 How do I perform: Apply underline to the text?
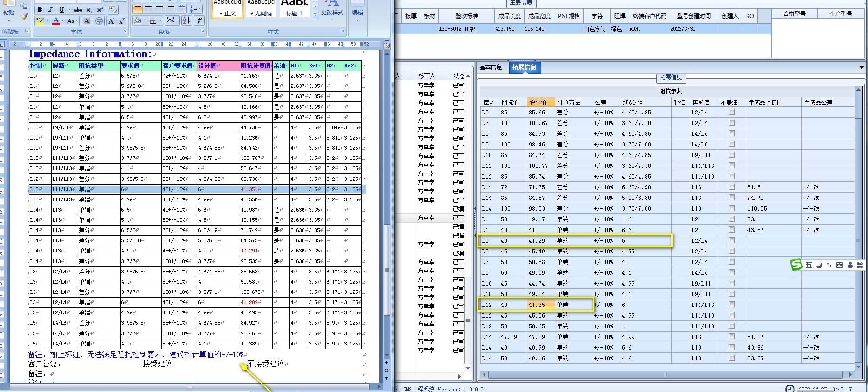coord(61,9)
